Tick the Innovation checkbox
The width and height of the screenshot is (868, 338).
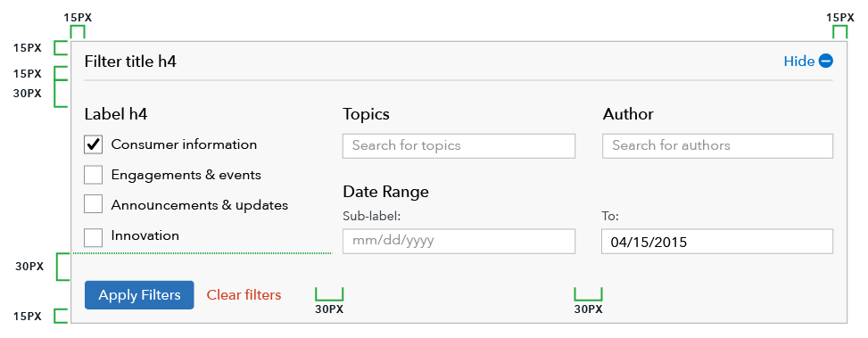[93, 238]
